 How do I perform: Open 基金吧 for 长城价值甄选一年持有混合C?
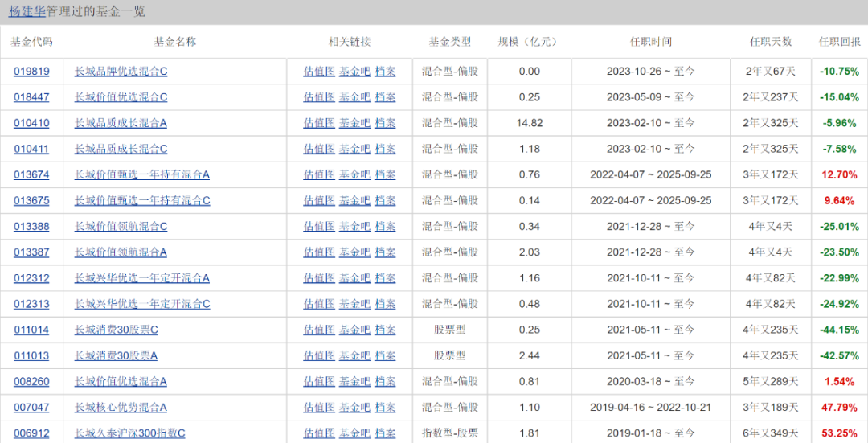point(355,200)
